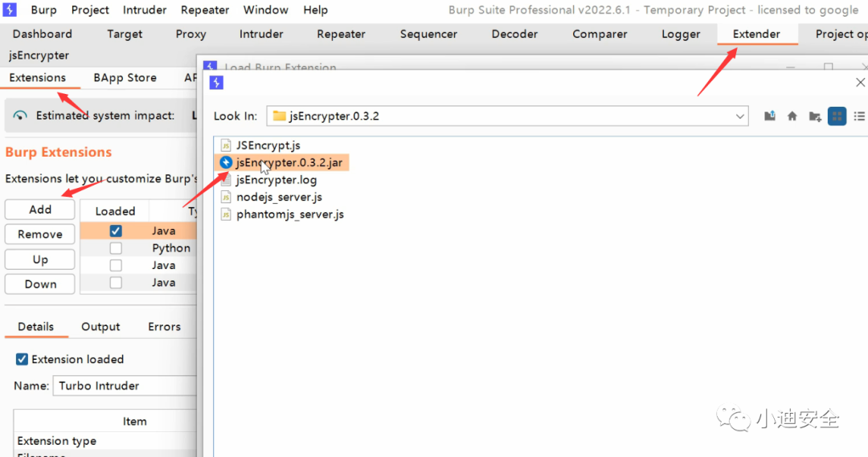
Task: Switch to the Logger tab
Action: tap(681, 34)
